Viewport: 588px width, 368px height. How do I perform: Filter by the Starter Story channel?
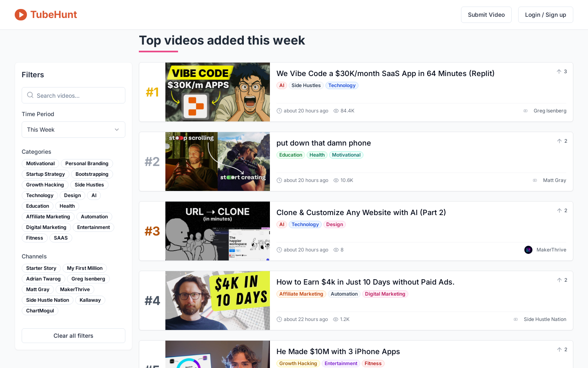coord(41,268)
